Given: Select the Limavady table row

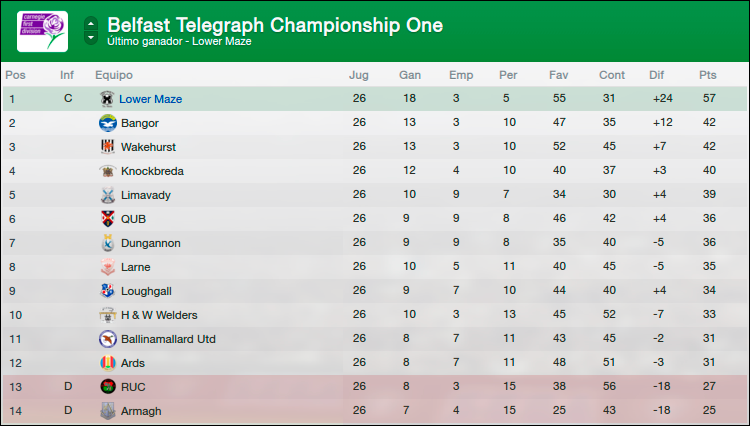Looking at the screenshot, I should pos(375,195).
